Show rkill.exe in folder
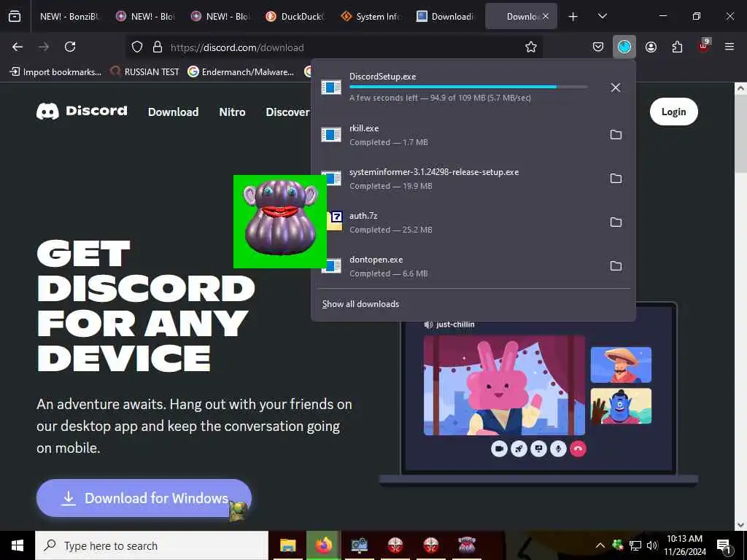Image resolution: width=747 pixels, height=560 pixels. 616,135
